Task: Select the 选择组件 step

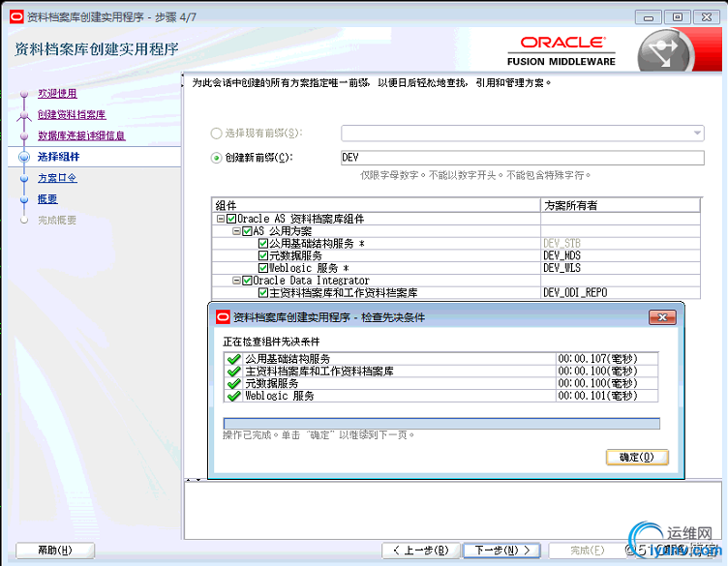Action: point(58,157)
